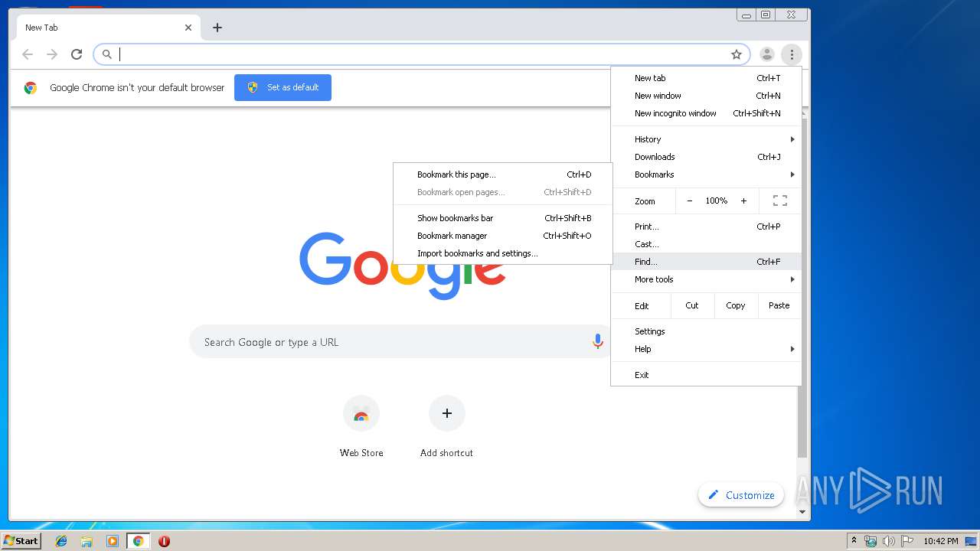
Task: Click the 100% zoom value
Action: pos(717,201)
